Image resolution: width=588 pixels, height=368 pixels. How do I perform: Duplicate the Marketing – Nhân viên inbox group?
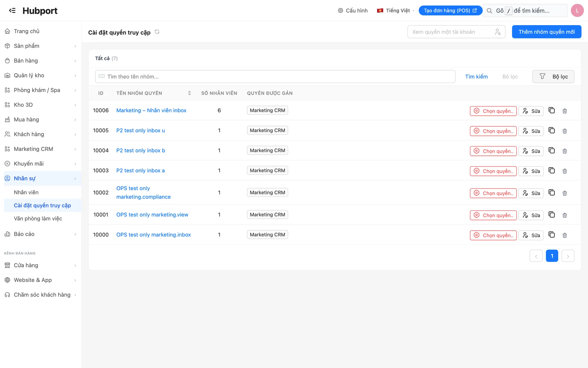(552, 110)
